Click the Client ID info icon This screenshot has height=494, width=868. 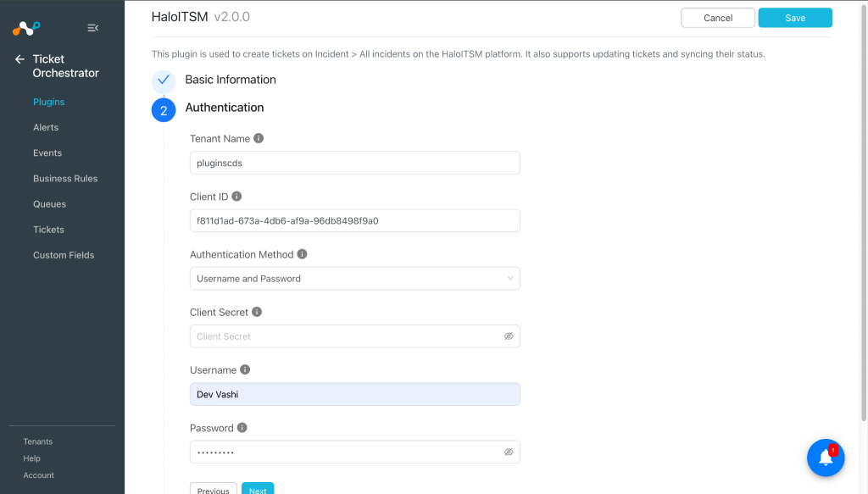[x=236, y=197]
